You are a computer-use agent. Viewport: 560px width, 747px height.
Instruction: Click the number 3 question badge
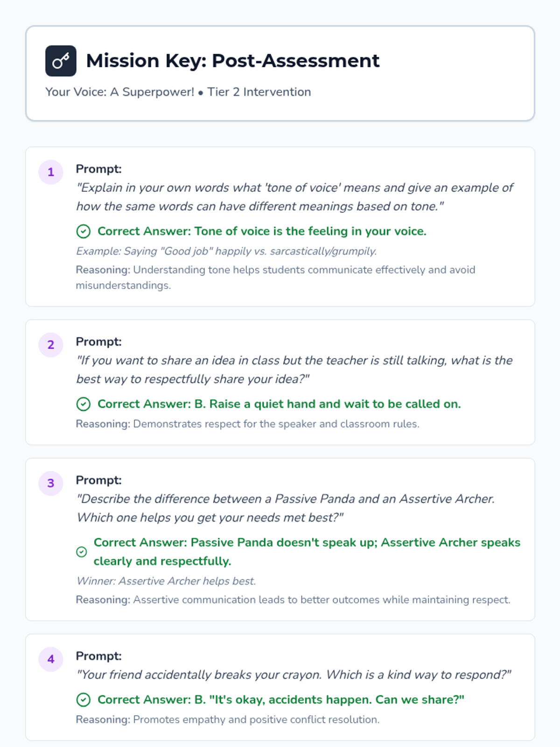pos(51,483)
